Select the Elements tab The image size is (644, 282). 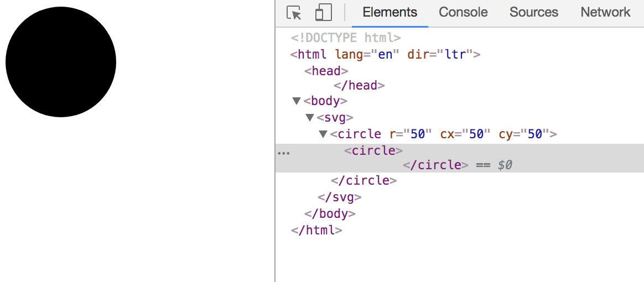[389, 12]
